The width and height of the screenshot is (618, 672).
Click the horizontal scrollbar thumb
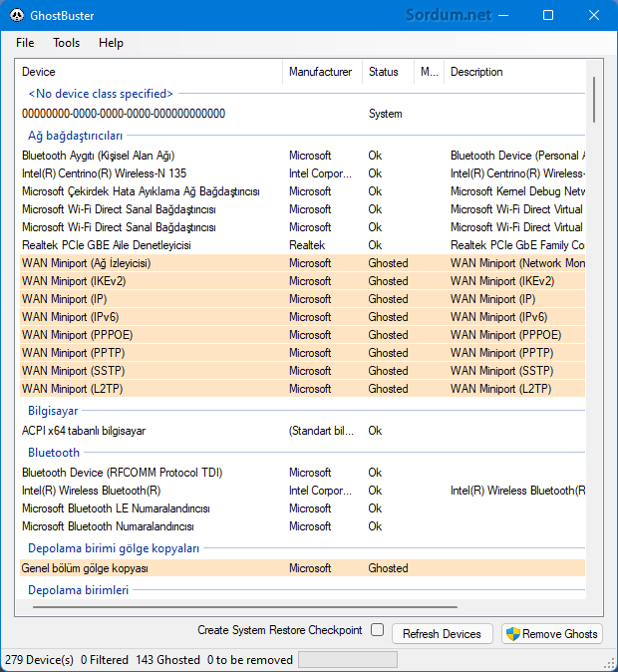tap(245, 607)
